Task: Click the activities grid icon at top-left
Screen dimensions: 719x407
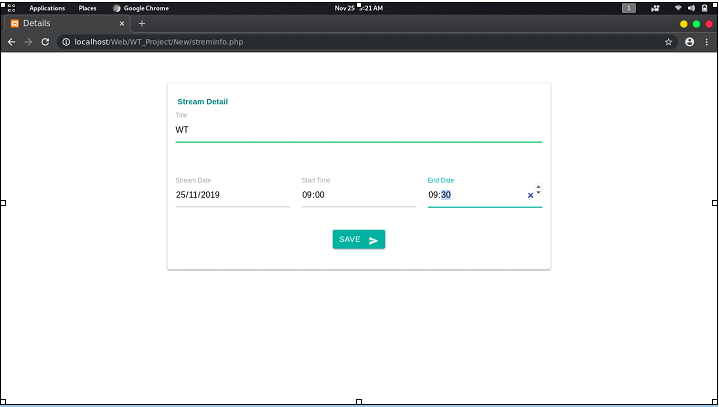Action: click(x=11, y=8)
